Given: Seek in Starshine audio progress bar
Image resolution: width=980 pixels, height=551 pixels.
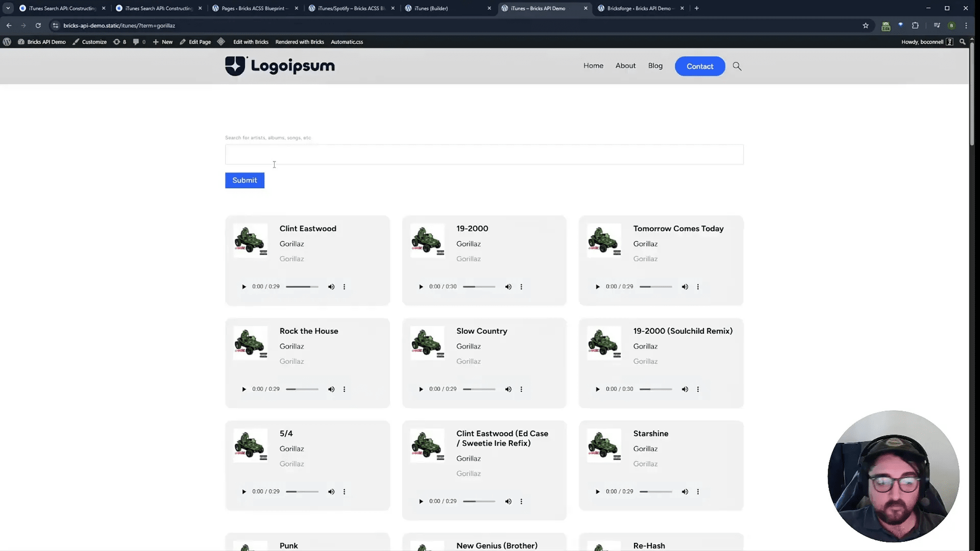Looking at the screenshot, I should [x=656, y=492].
